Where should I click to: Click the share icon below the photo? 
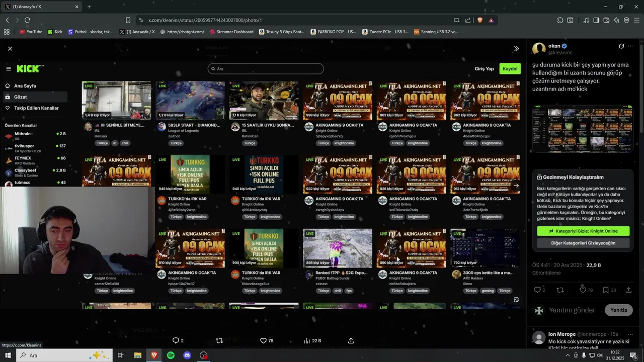pos(351,340)
